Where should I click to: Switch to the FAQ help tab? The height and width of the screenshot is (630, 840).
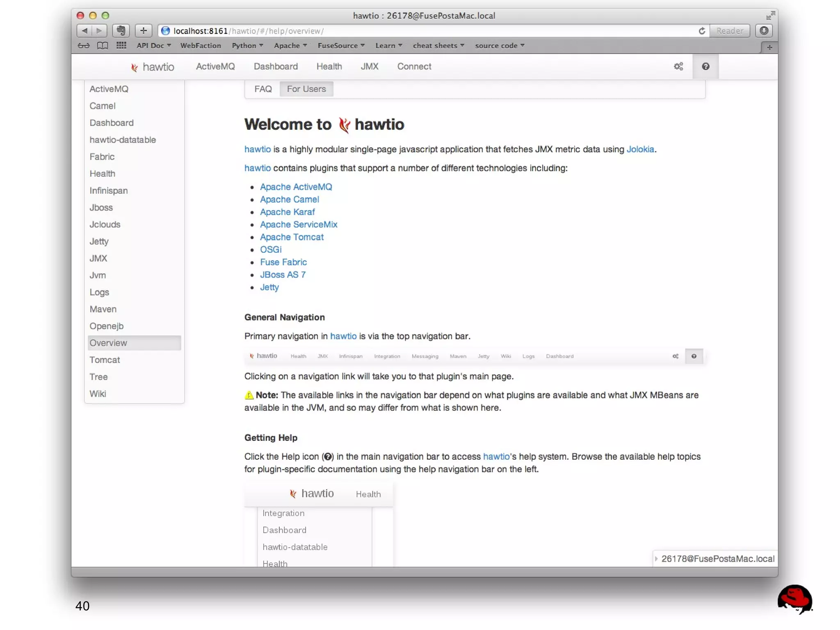[x=262, y=89]
